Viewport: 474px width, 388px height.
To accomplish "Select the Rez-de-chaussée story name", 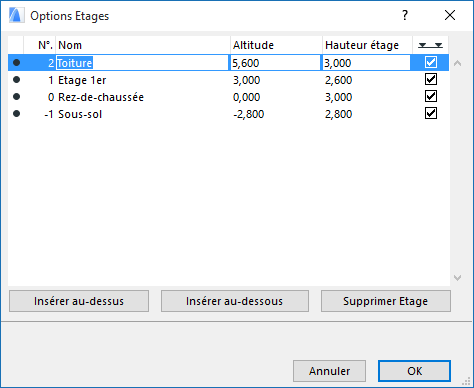I will click(x=101, y=97).
